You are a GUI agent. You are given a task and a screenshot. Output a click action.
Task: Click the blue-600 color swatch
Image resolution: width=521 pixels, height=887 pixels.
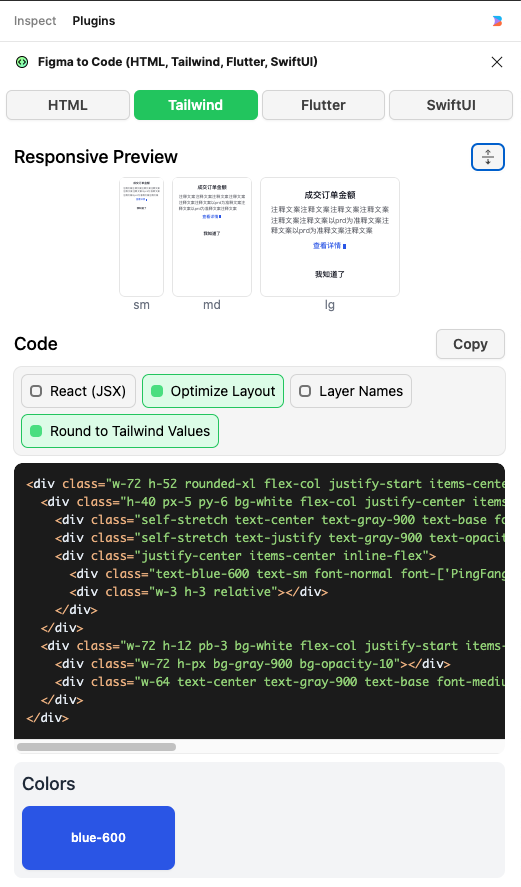pos(98,838)
